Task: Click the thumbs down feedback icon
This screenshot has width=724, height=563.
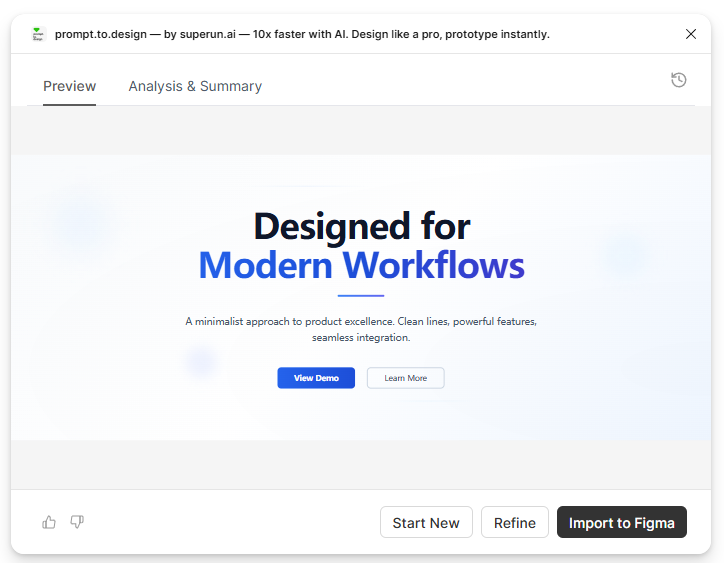Action: (77, 522)
